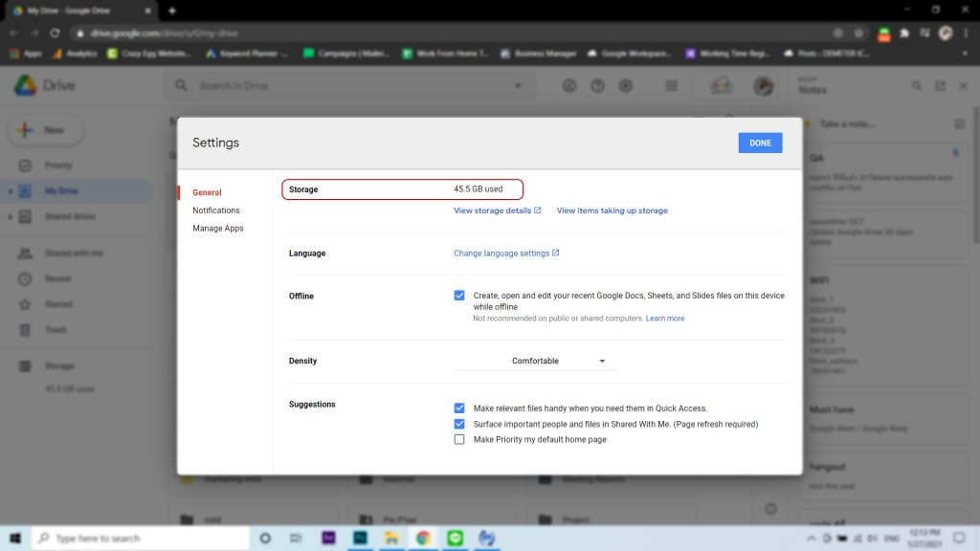
Task: Open the General settings tab
Action: [207, 192]
